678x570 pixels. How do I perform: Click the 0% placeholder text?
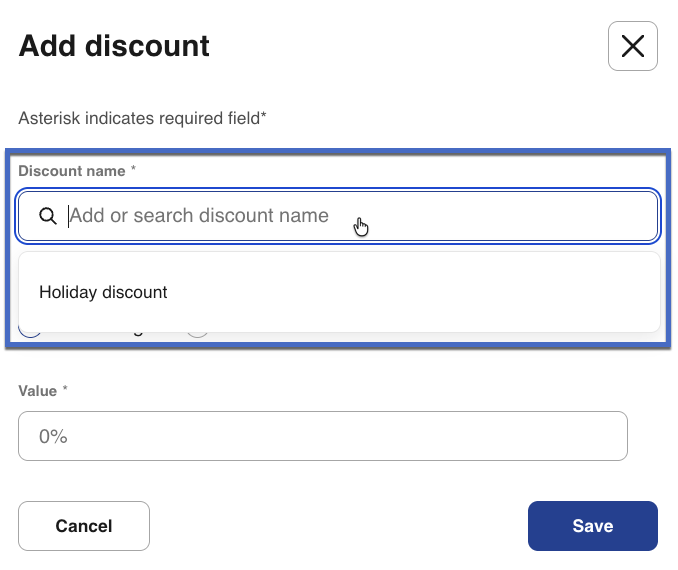pos(53,436)
